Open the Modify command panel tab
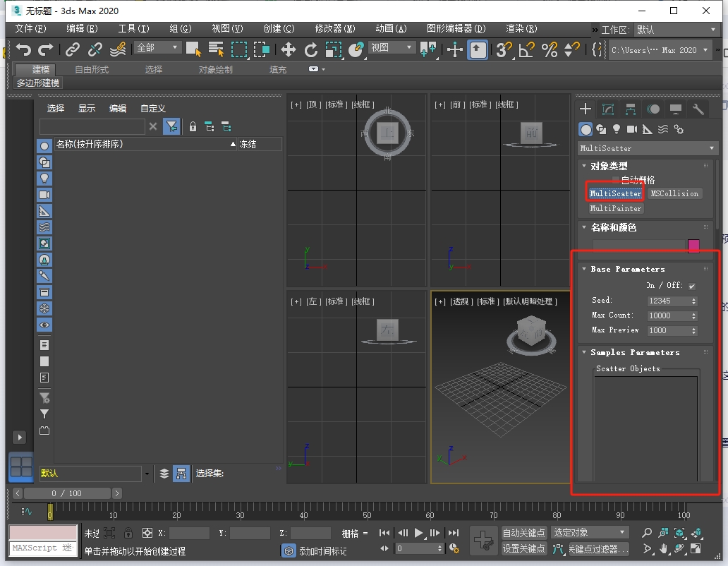 [x=608, y=109]
